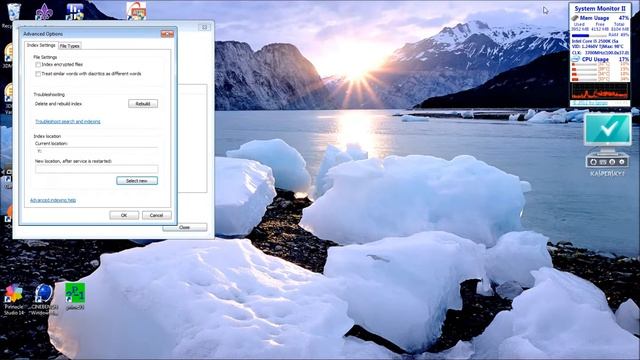This screenshot has height=360, width=640.
Task: Launch the Pinnacle Studio 14 shortcut
Action: pos(14,300)
